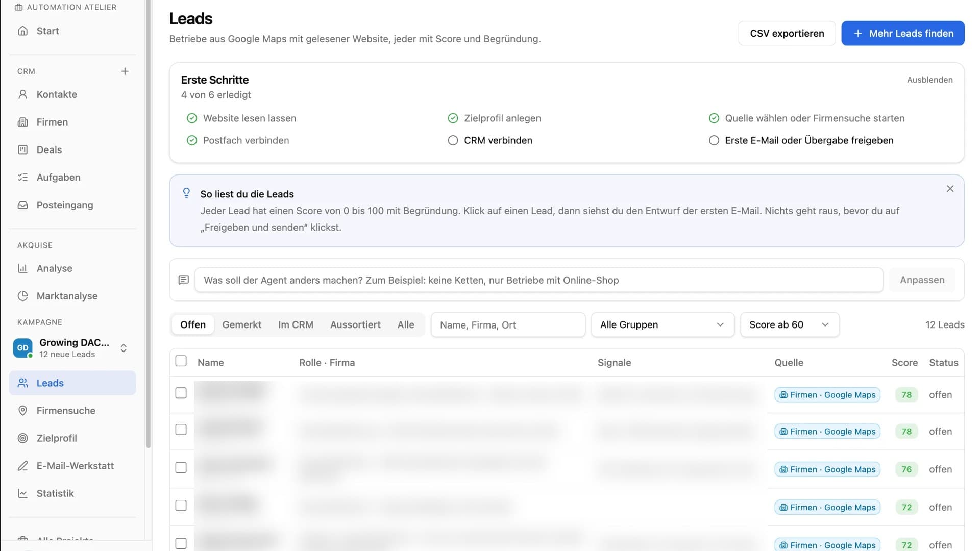
Task: Click the Firmensuche map pin icon
Action: pyautogui.click(x=22, y=411)
